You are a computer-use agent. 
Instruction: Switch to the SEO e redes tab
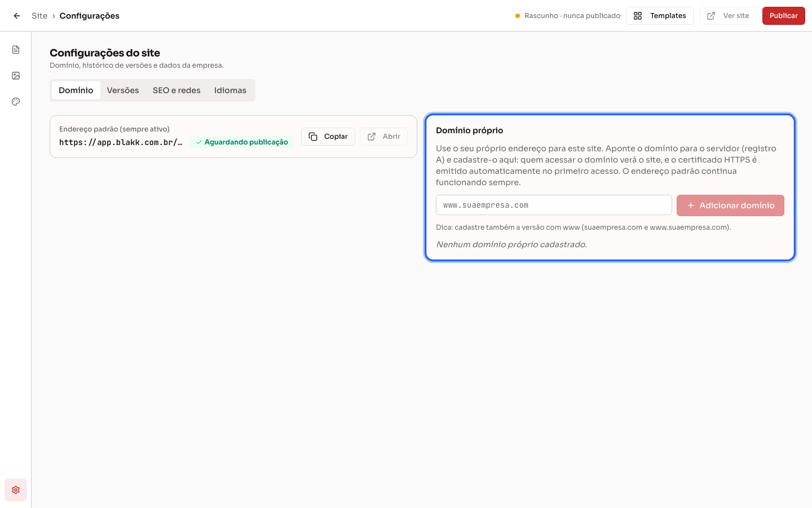[x=176, y=90]
